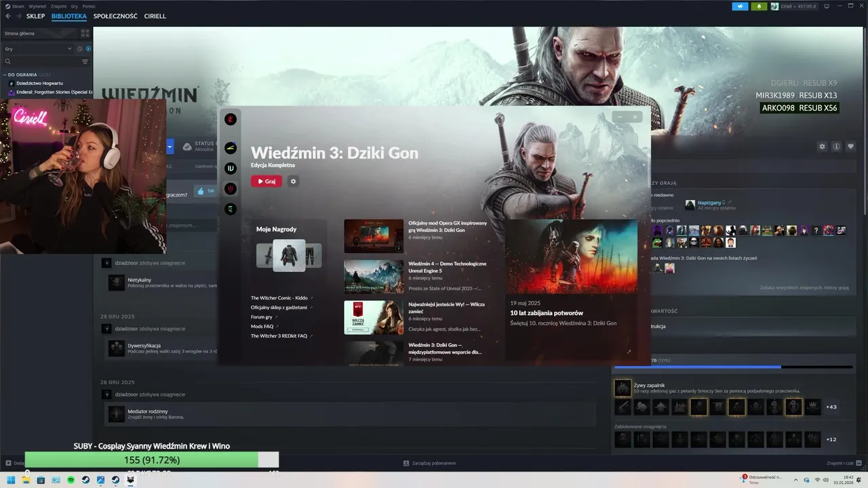Open grid view icon beside Strona główna
The height and width of the screenshot is (488, 868).
[x=85, y=33]
